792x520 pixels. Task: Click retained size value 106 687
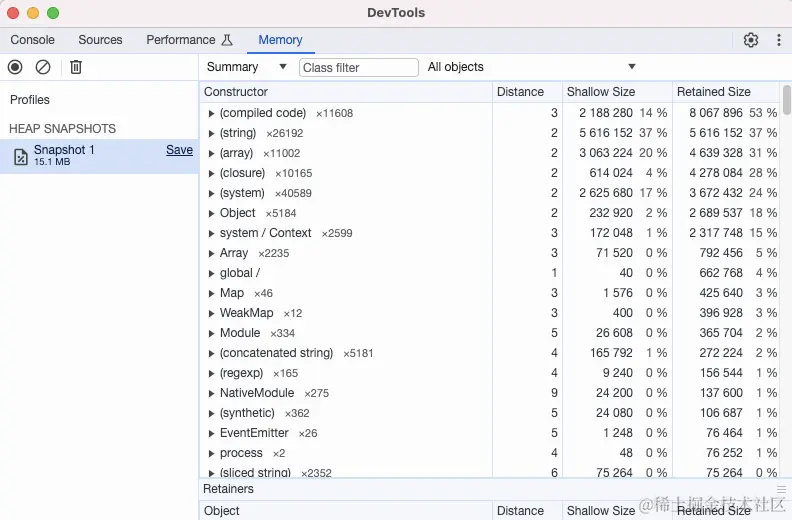click(x=721, y=413)
